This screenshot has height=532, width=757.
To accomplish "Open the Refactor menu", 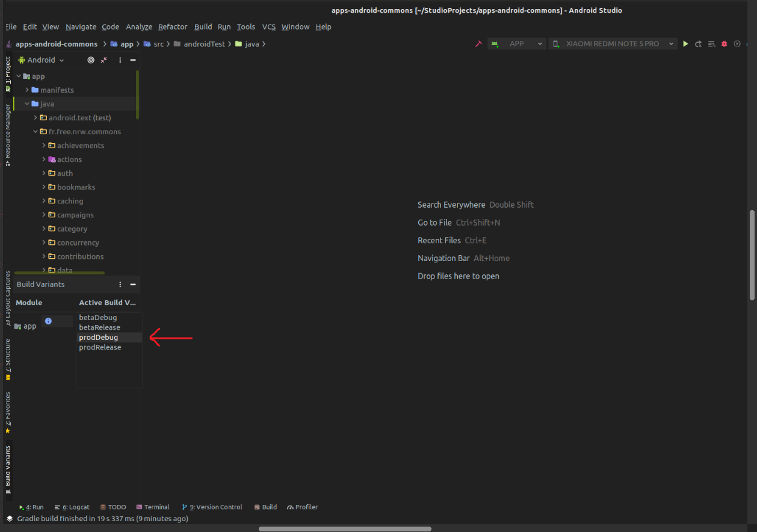I will click(x=173, y=26).
